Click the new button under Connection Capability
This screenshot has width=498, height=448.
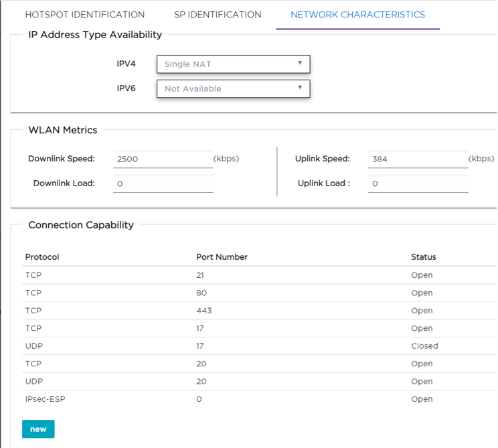(38, 429)
